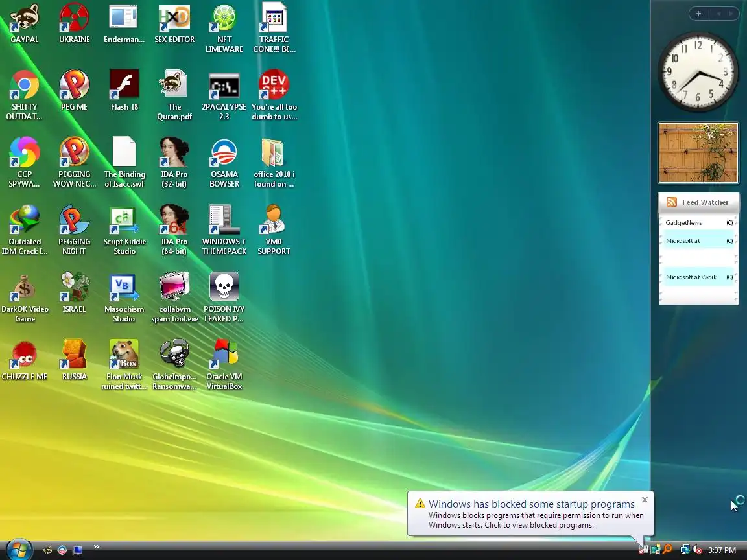
Task: Click the Feed Watcher header
Action: pos(698,202)
